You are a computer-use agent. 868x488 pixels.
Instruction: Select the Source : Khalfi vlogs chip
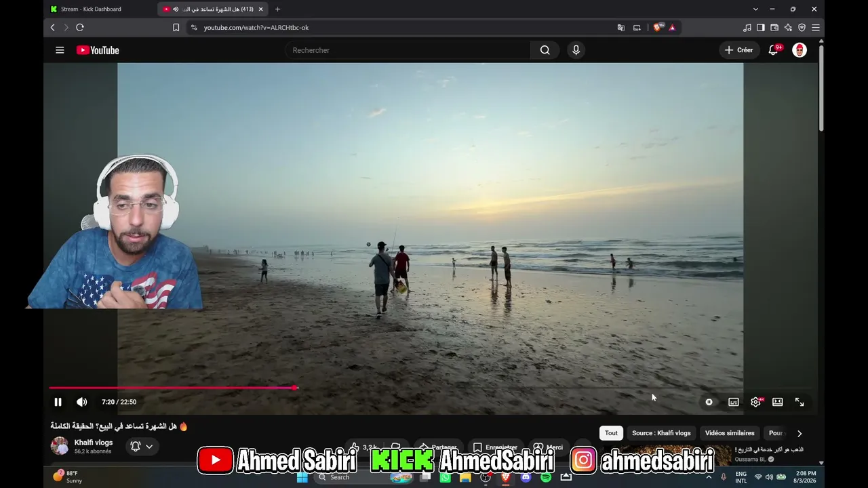(661, 433)
